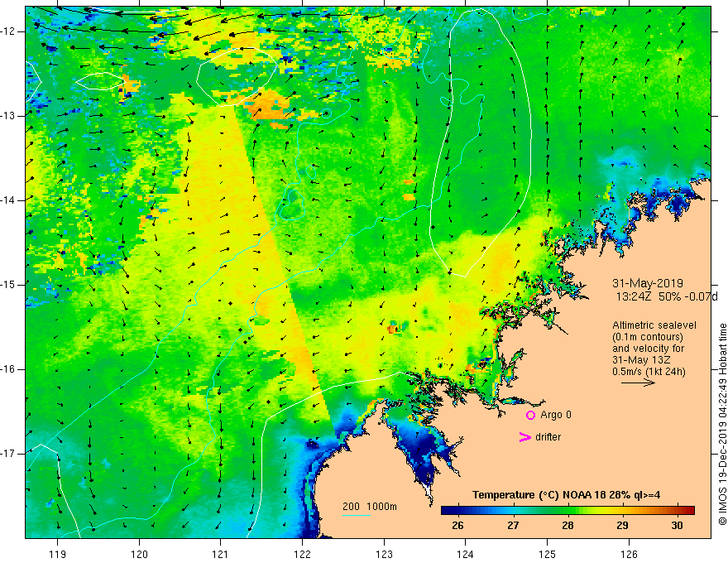
Task: Click the Temperature (°C) NOAA 18 title
Action: click(x=566, y=495)
